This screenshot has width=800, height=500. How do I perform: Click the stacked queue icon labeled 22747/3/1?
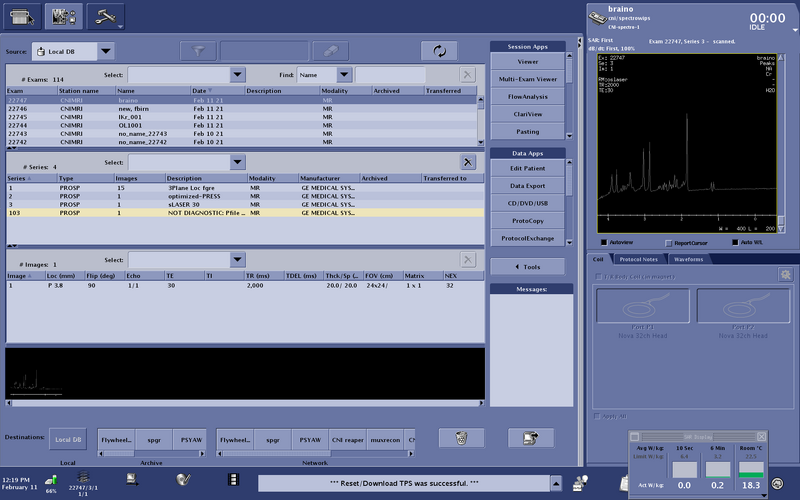(x=83, y=477)
